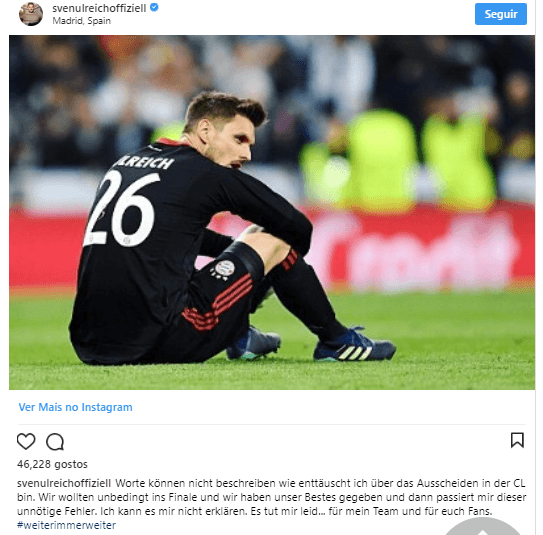Click the club crest on the shorts
Viewport: 543px width, 535px height.
click(224, 269)
